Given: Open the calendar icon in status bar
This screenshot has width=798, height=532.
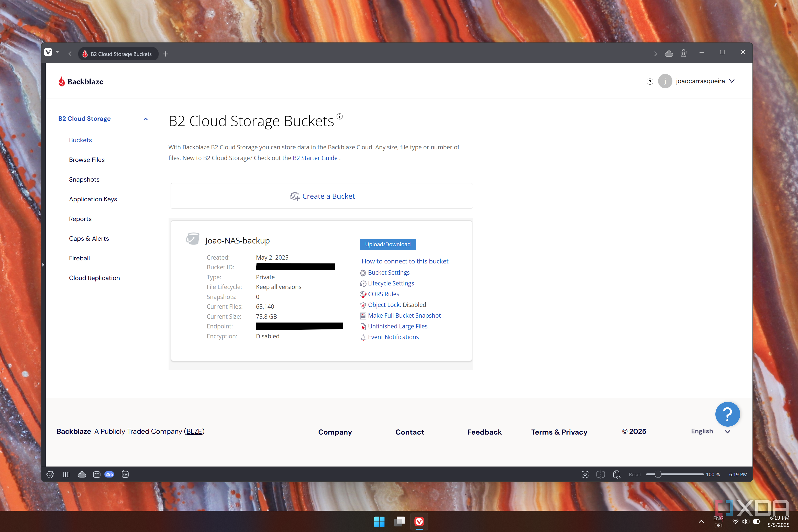Looking at the screenshot, I should point(125,474).
